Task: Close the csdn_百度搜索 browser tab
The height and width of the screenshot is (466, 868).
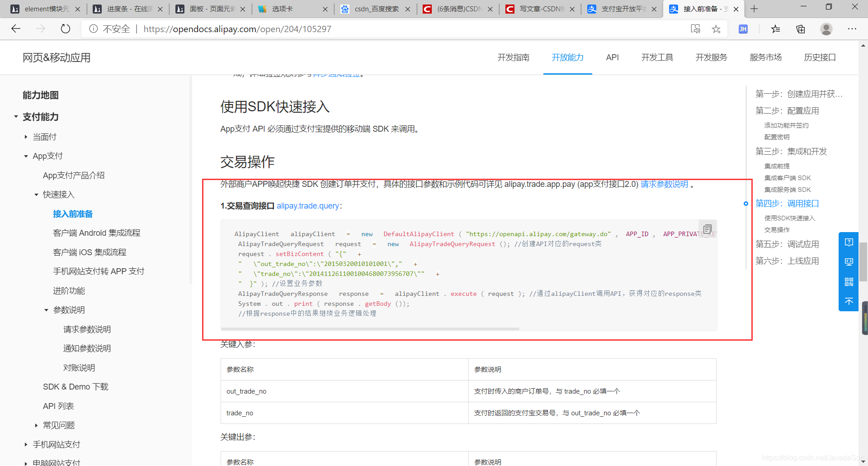Action: coord(408,9)
